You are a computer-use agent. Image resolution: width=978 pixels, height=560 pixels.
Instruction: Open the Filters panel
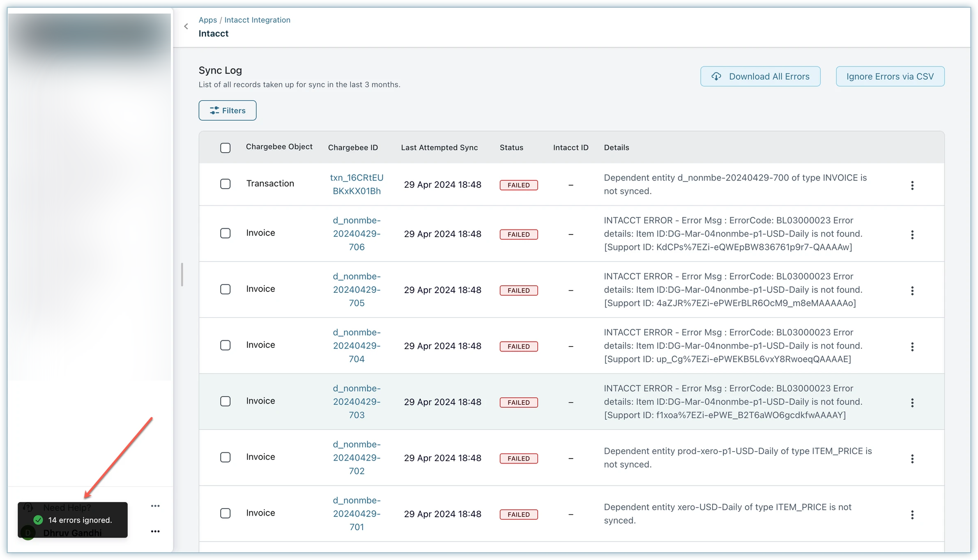pyautogui.click(x=227, y=110)
